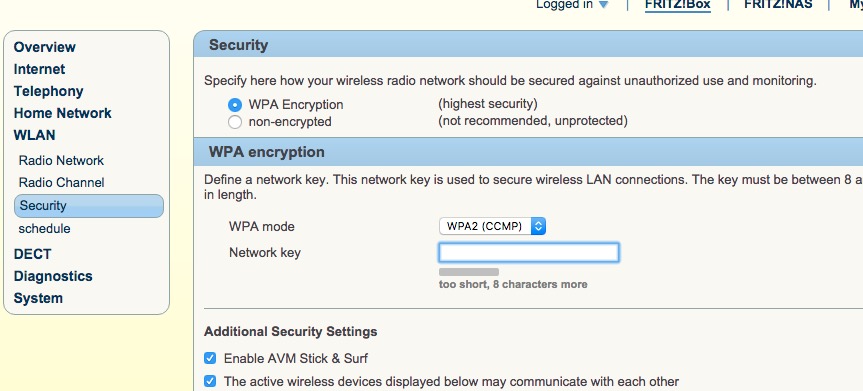Open the System menu section
Image resolution: width=863 pixels, height=391 pixels.
pos(38,298)
